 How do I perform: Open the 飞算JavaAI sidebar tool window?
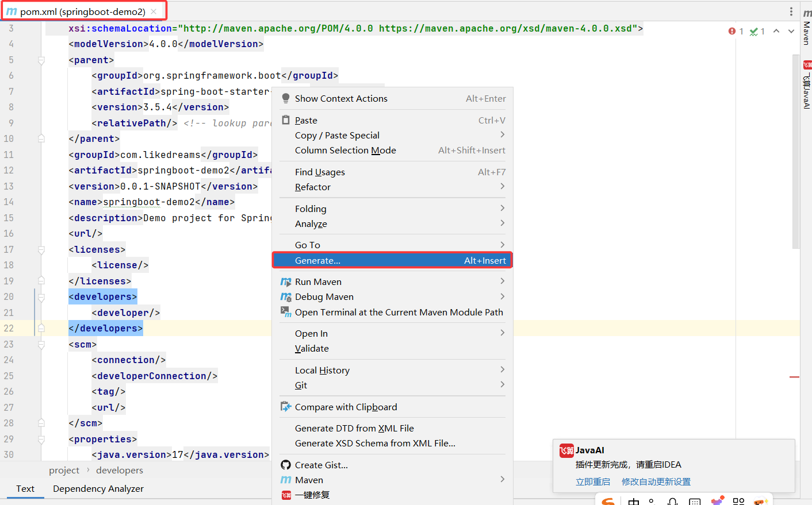click(807, 84)
